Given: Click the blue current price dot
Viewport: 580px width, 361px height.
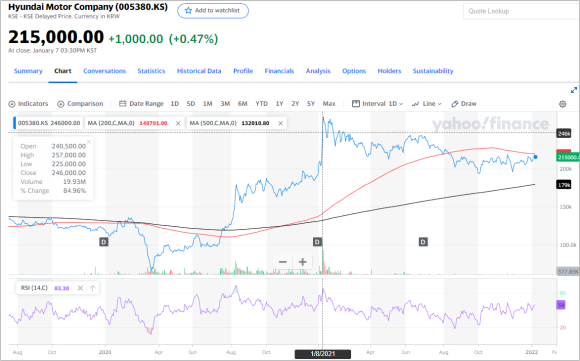Looking at the screenshot, I should click(535, 157).
